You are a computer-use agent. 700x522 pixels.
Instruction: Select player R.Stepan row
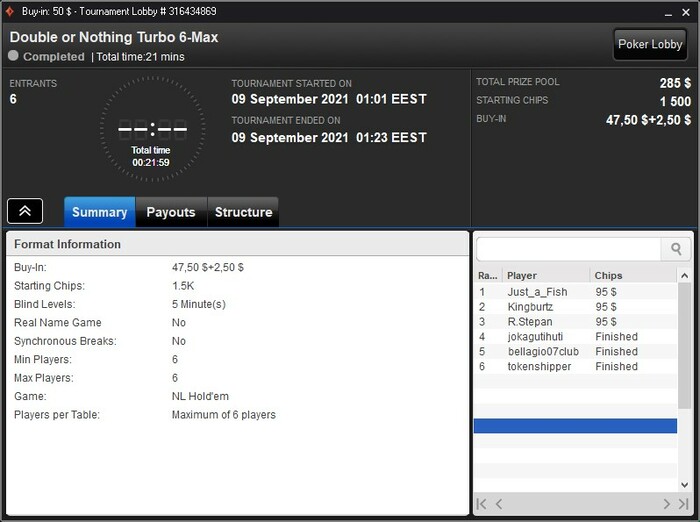[x=575, y=322]
